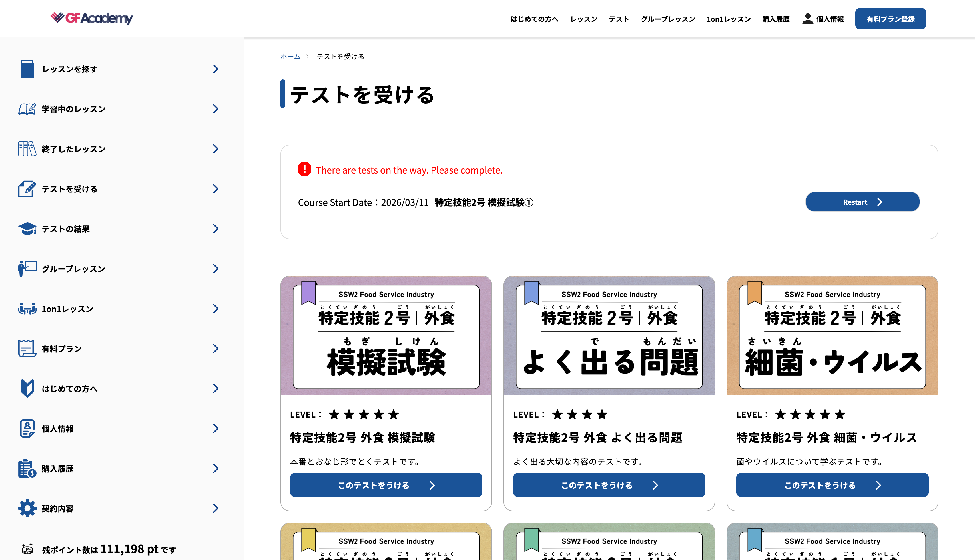Select the はじめての方へ bookmark icon
This screenshot has width=975, height=560.
[27, 388]
